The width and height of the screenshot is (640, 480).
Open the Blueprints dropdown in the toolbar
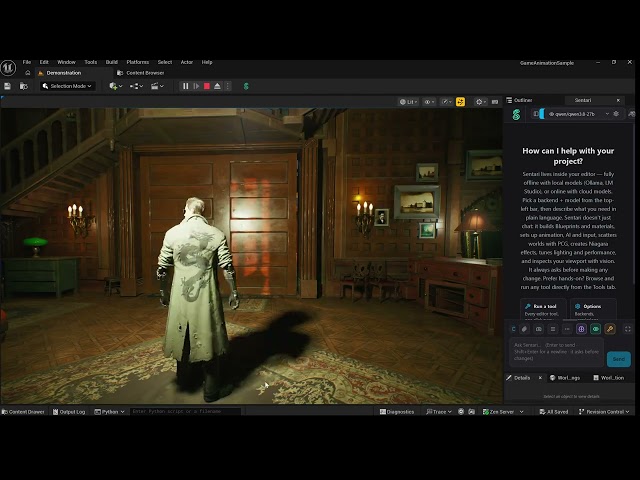pyautogui.click(x=136, y=86)
